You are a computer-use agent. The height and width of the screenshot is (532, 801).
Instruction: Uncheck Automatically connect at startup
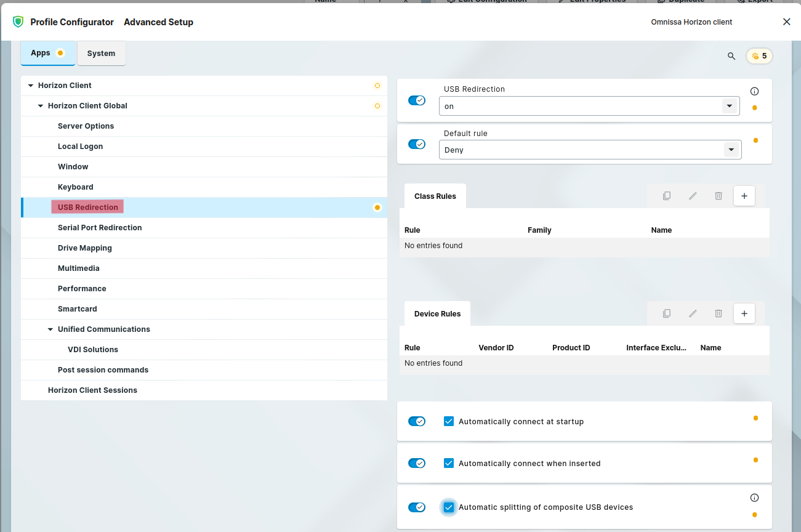click(x=449, y=422)
